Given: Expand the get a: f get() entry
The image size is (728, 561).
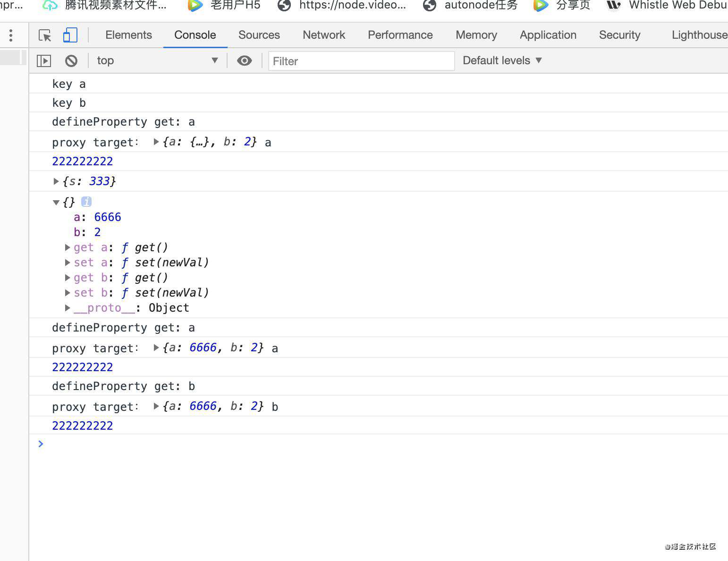Looking at the screenshot, I should tap(68, 247).
